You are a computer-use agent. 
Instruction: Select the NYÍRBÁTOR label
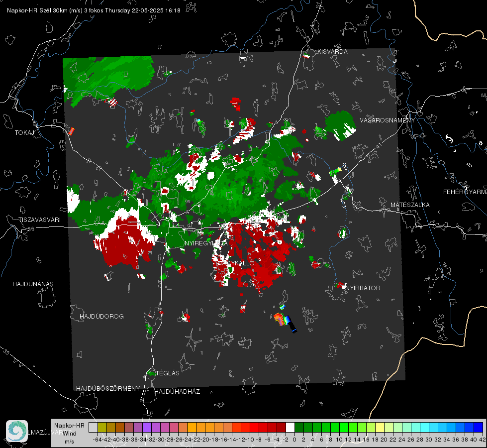(x=363, y=288)
